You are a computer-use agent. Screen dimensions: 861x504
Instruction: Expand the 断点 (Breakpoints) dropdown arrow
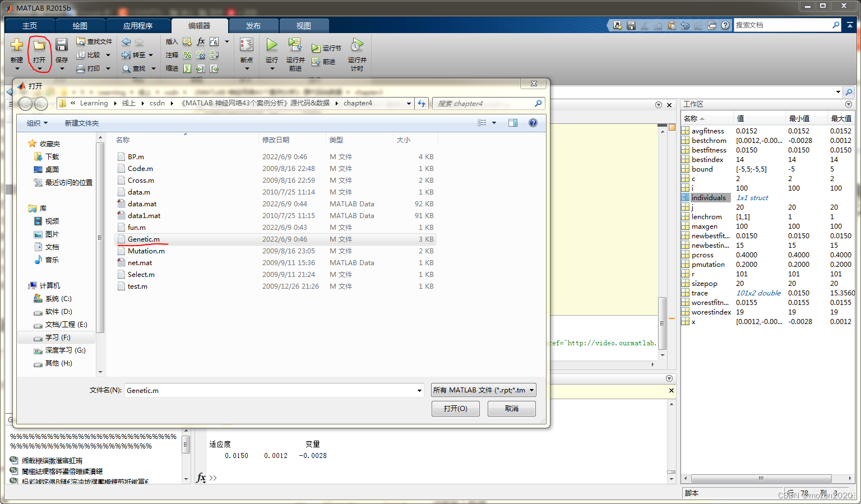click(x=247, y=69)
